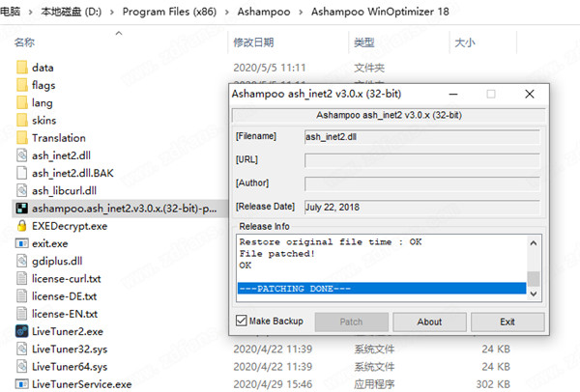Sort by the 修改日期 column header
The image size is (580, 392).
click(x=253, y=42)
